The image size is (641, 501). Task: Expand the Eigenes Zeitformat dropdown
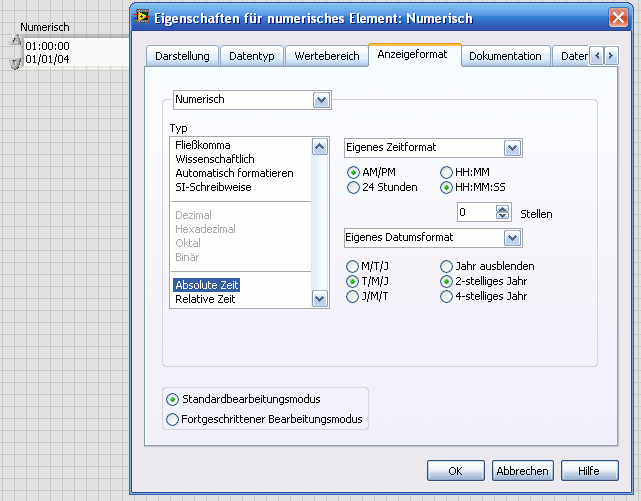[512, 148]
